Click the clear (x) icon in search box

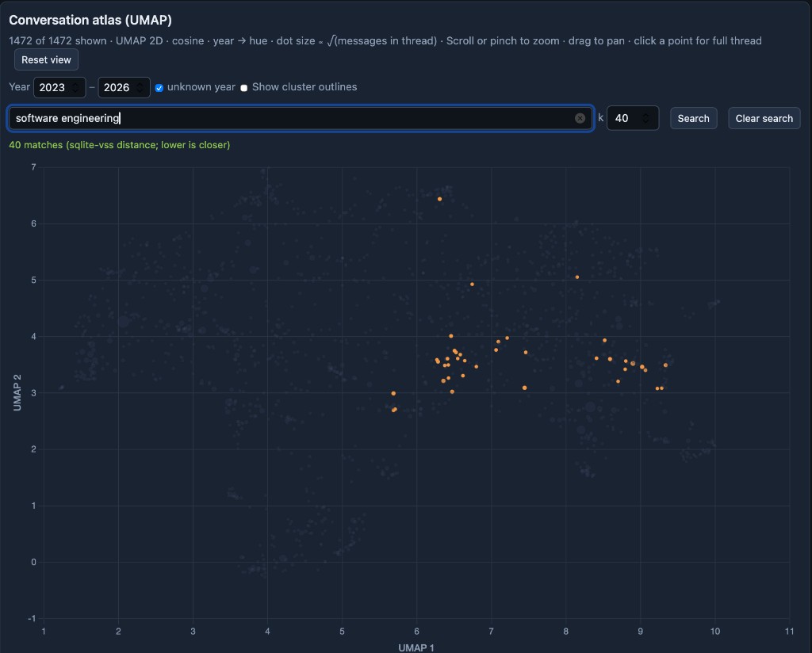point(580,118)
